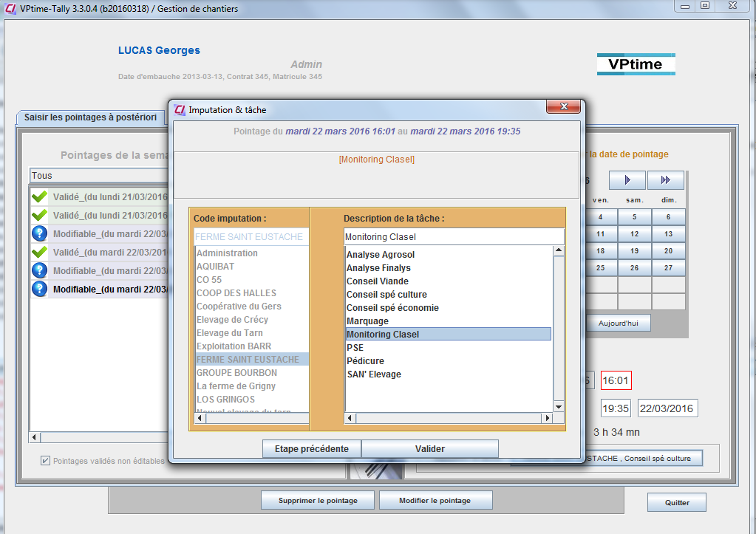The width and height of the screenshot is (756, 534).
Task: Select day 13 in the calendar
Action: [x=668, y=233]
